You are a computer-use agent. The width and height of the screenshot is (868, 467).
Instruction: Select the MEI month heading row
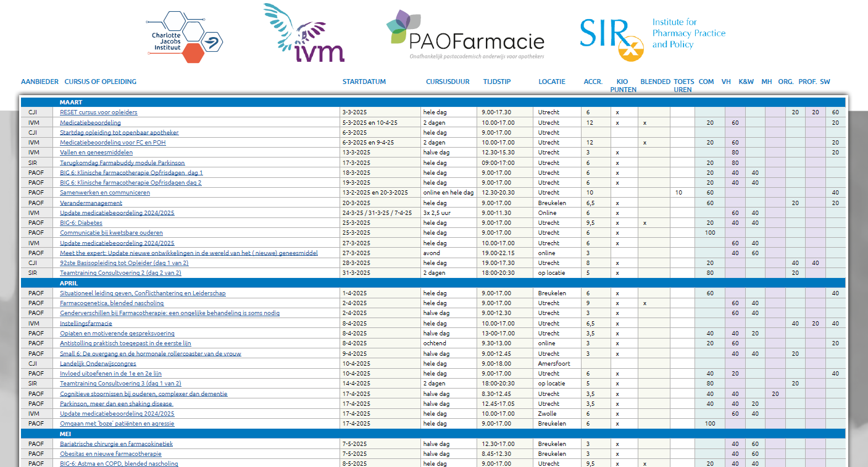coord(433,434)
